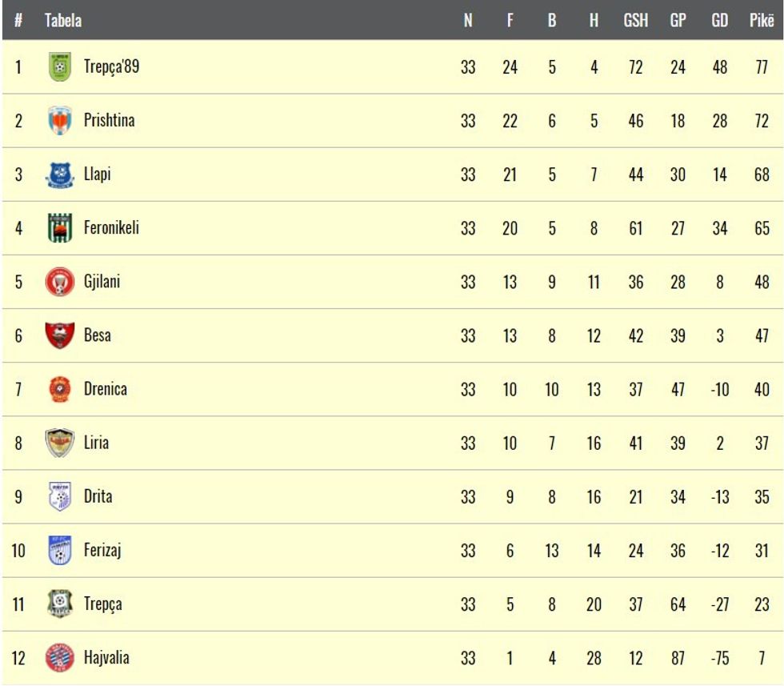Click the Feronikeli striped club badge

pyautogui.click(x=59, y=228)
